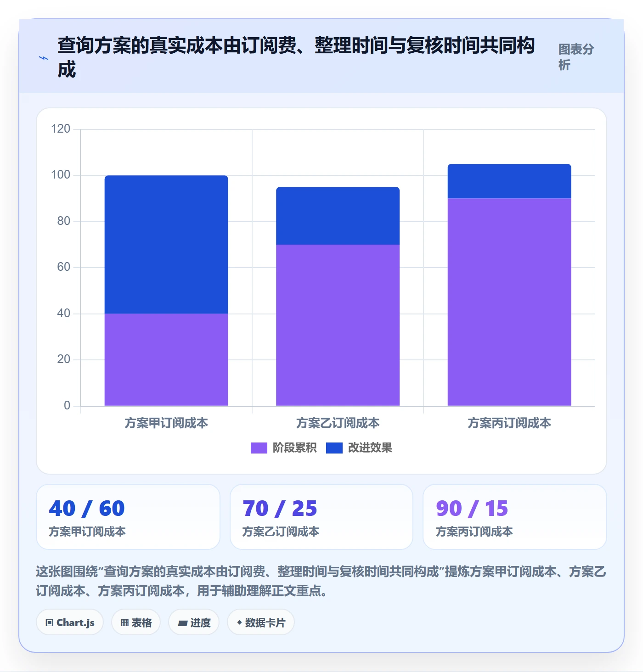Click the x-axis label 方案甲订阅成本
This screenshot has width=643, height=672.
(x=166, y=423)
